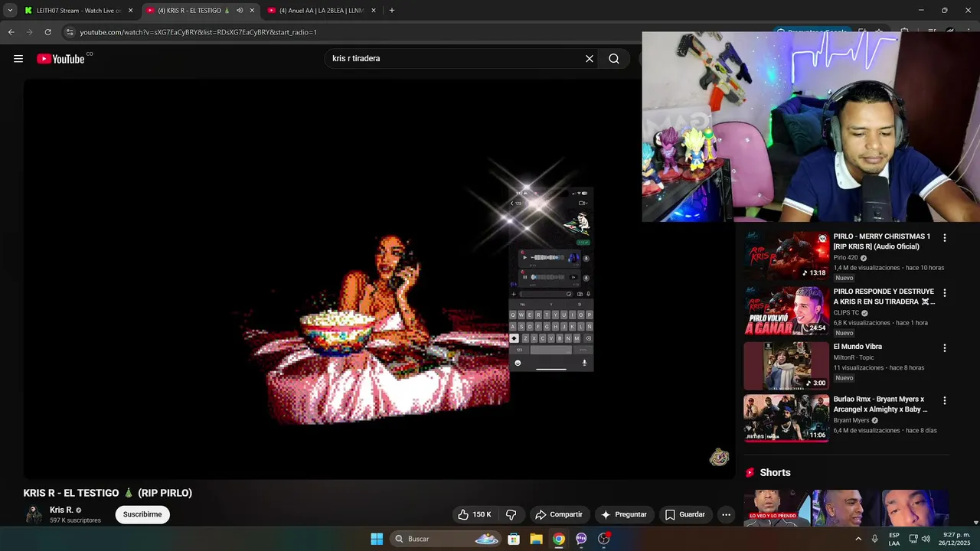Image resolution: width=980 pixels, height=551 pixels.
Task: Open OBS Studio from taskbar
Action: (604, 539)
